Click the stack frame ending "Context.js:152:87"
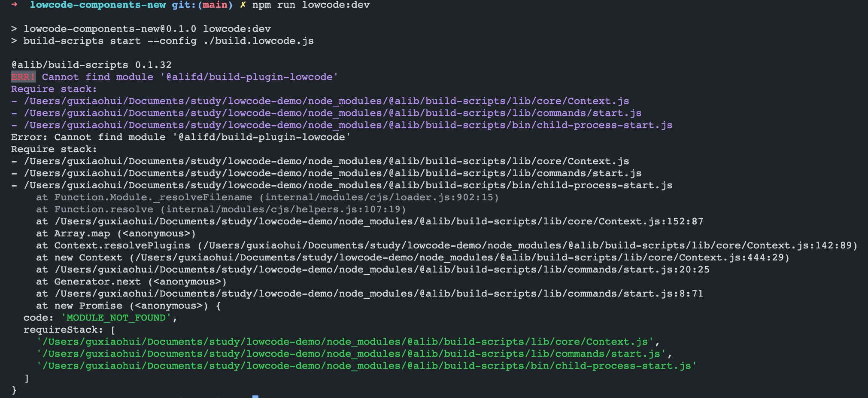The width and height of the screenshot is (868, 398). [370, 221]
